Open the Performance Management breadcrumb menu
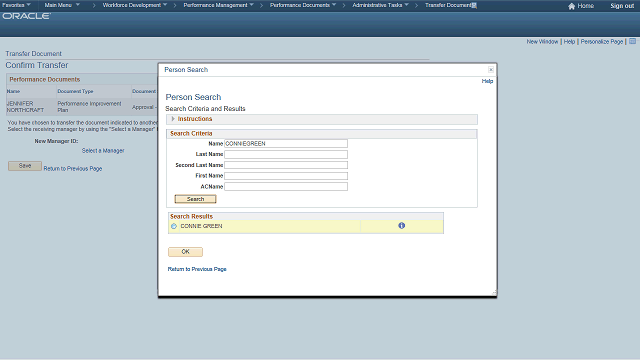This screenshot has height=360, width=640. 218,5
